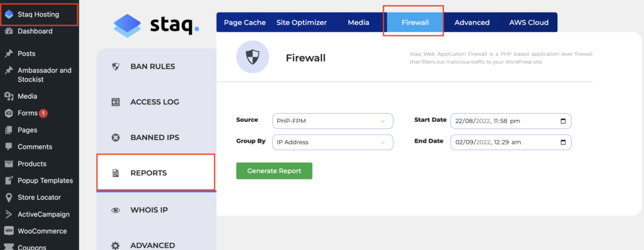644x250 pixels.
Task: Click the End Date input field
Action: pyautogui.click(x=511, y=142)
